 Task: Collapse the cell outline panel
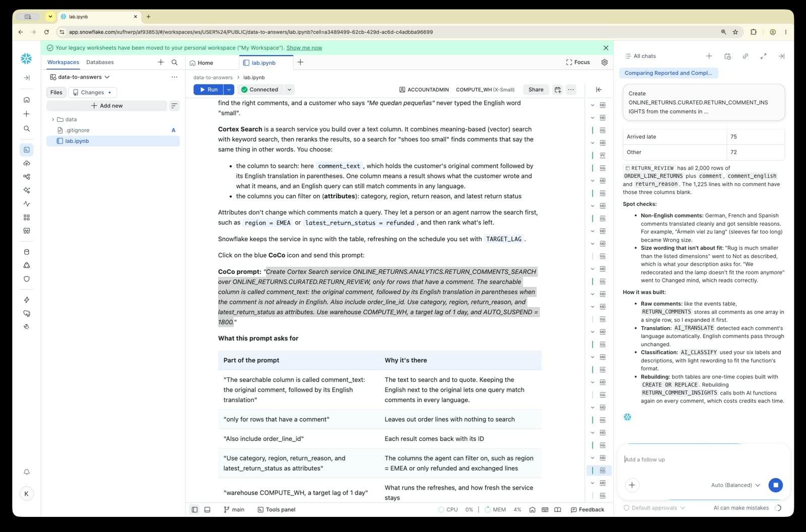599,90
